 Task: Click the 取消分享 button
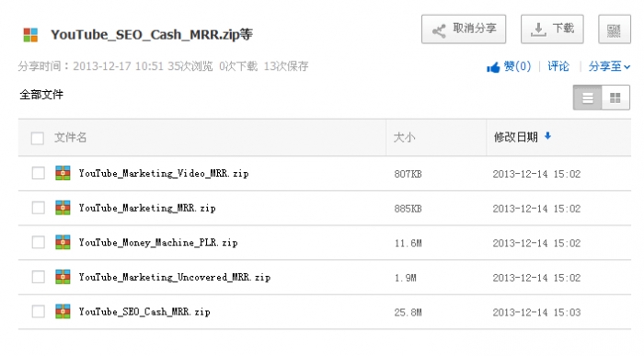pyautogui.click(x=464, y=29)
